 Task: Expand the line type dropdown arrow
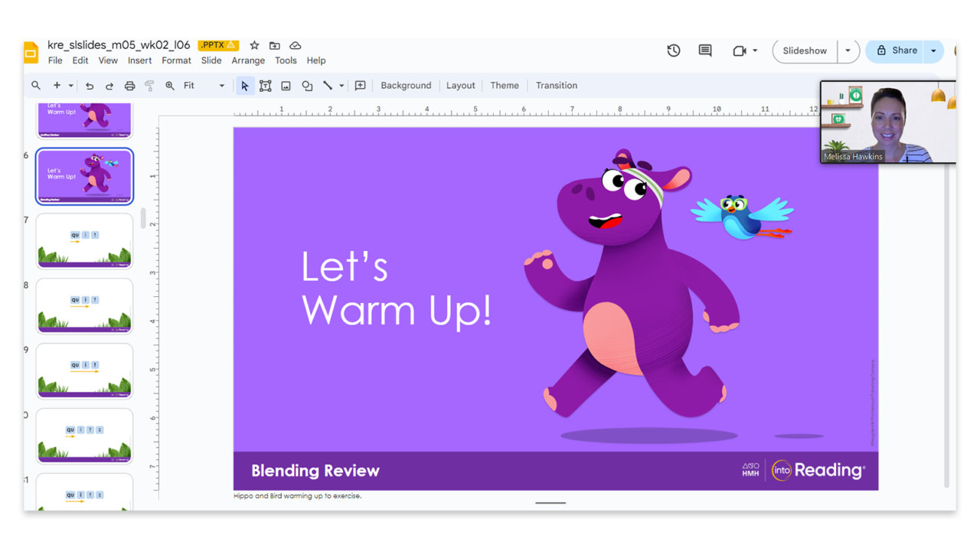[341, 86]
